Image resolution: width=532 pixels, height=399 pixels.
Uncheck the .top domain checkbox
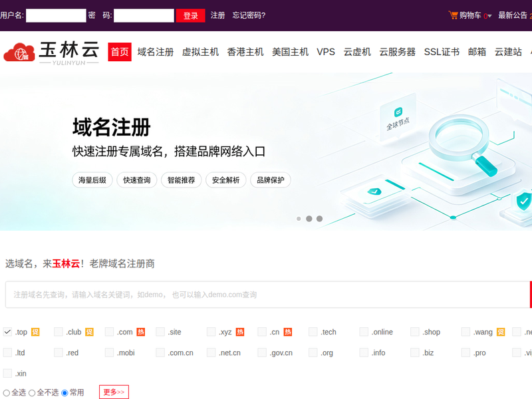coord(7,332)
